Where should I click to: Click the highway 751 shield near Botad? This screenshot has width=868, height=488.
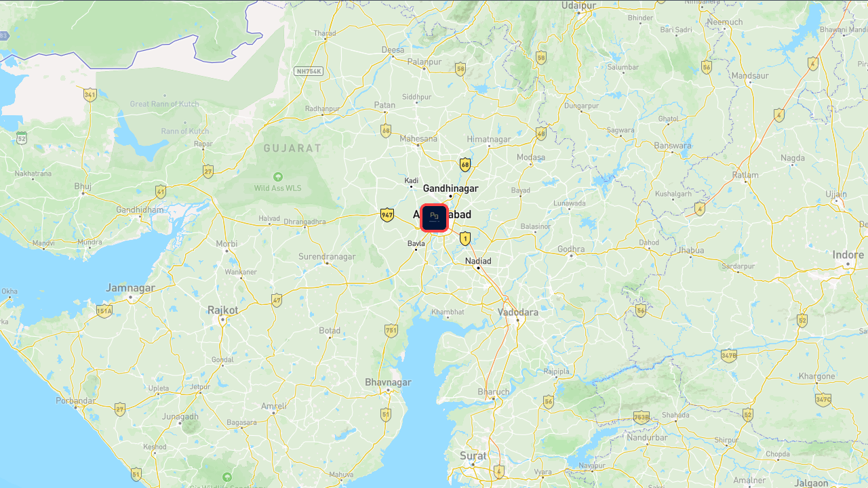click(x=391, y=331)
